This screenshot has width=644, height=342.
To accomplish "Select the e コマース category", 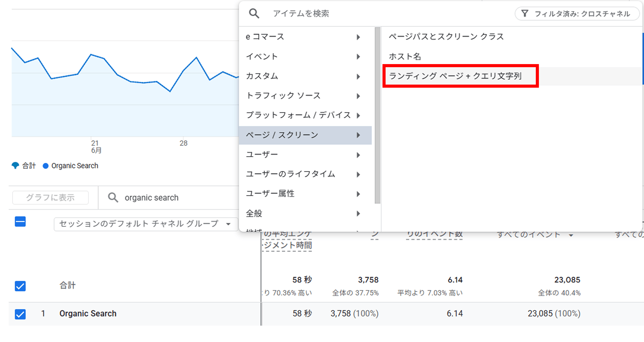I will (305, 37).
